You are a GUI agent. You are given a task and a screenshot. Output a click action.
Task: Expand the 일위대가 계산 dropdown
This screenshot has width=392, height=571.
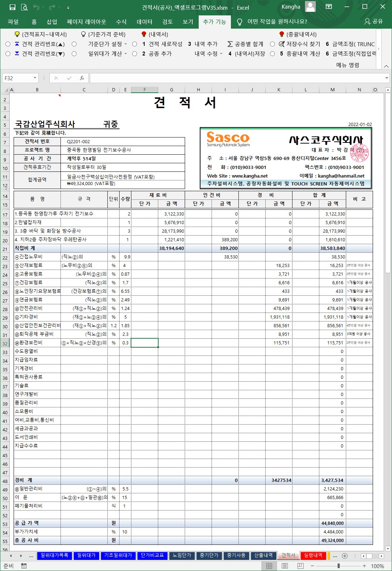point(126,53)
